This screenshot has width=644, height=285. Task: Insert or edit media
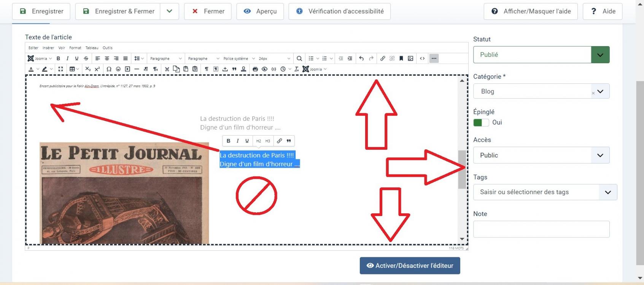(127, 69)
